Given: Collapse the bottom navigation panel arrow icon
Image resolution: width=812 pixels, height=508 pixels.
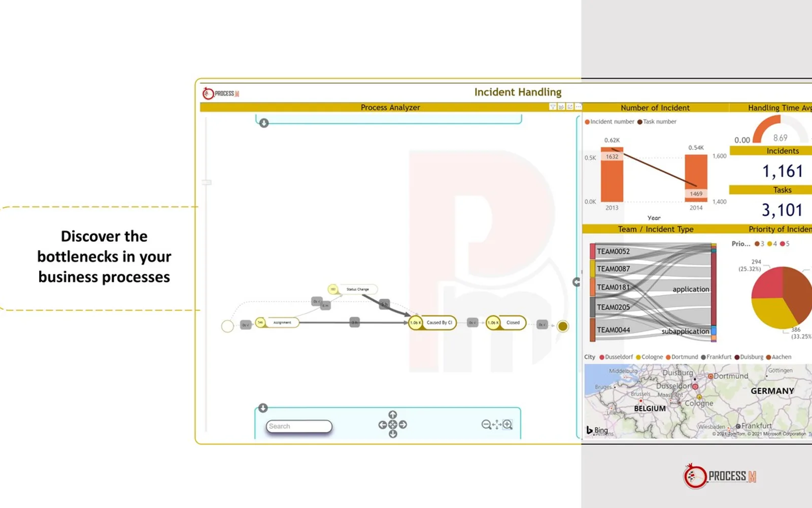Looking at the screenshot, I should 263,408.
